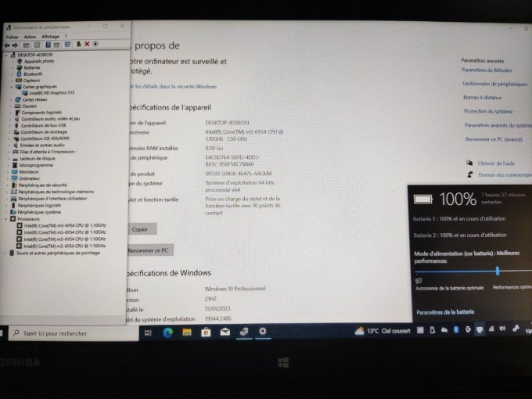The height and width of the screenshot is (399, 532).
Task: Collapse the DESKTOP-4O9EOSI root node
Action: coord(6,55)
